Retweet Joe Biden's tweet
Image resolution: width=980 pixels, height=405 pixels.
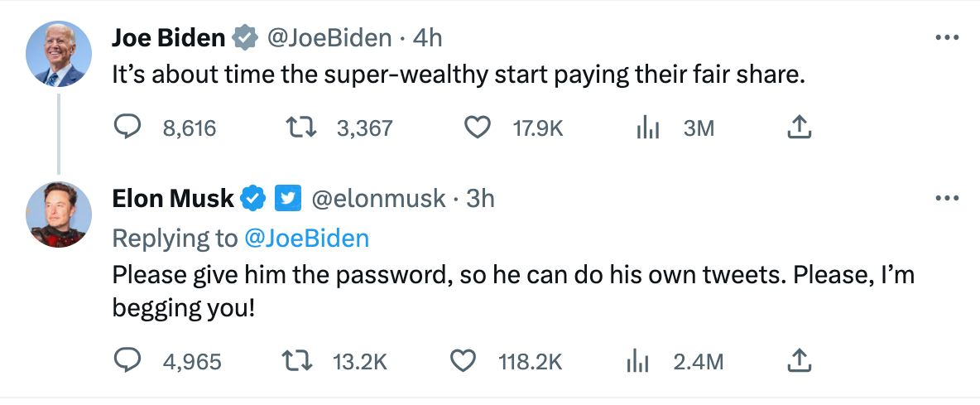tap(297, 128)
